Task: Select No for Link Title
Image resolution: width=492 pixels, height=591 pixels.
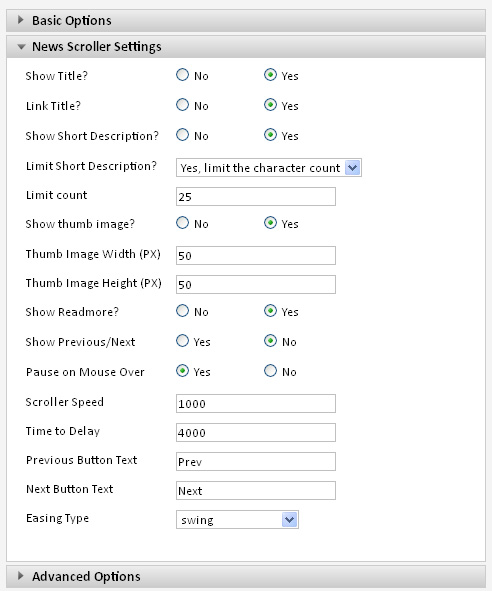Action: click(x=182, y=105)
